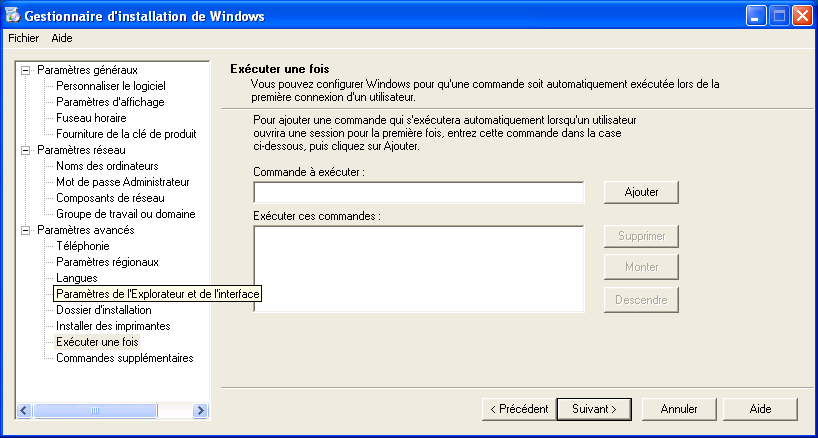Collapse the Paramètres généraux tree node
818x438 pixels.
[25, 70]
